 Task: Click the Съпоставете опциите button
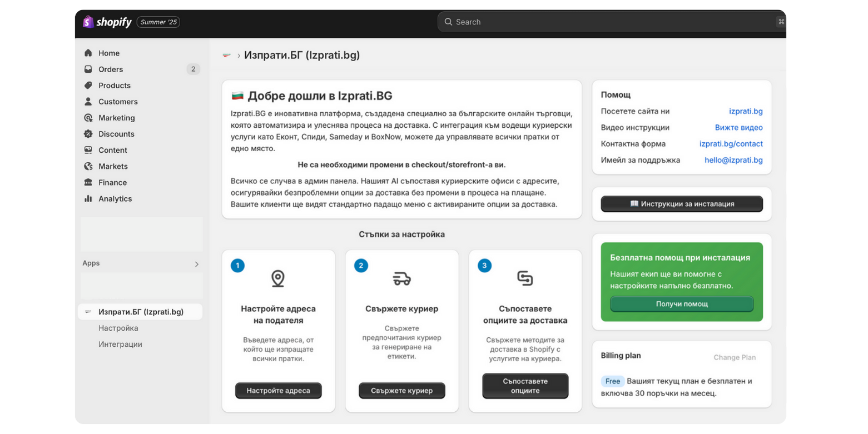point(525,386)
